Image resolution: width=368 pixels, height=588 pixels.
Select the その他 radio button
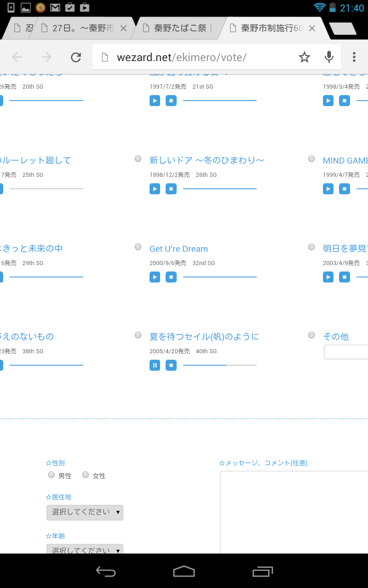pyautogui.click(x=311, y=335)
